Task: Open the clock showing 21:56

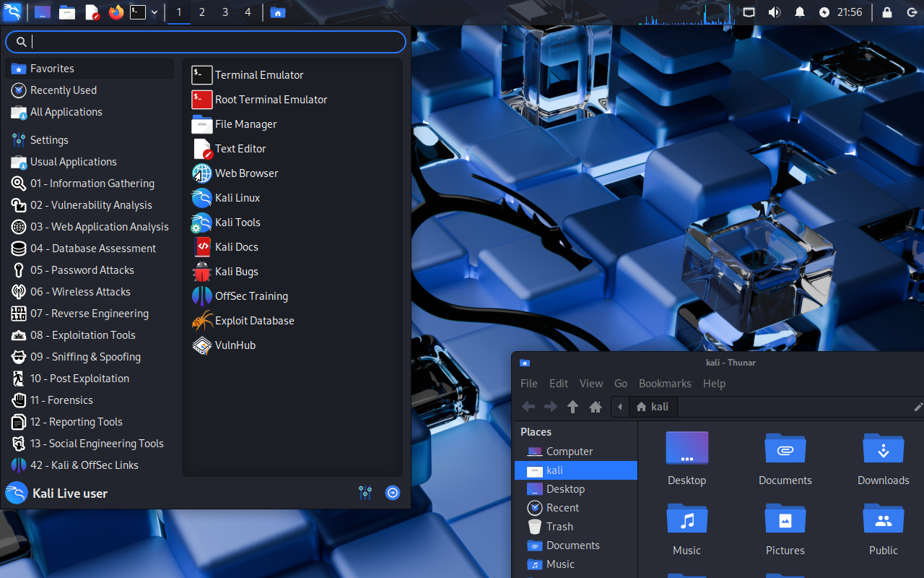Action: point(850,12)
